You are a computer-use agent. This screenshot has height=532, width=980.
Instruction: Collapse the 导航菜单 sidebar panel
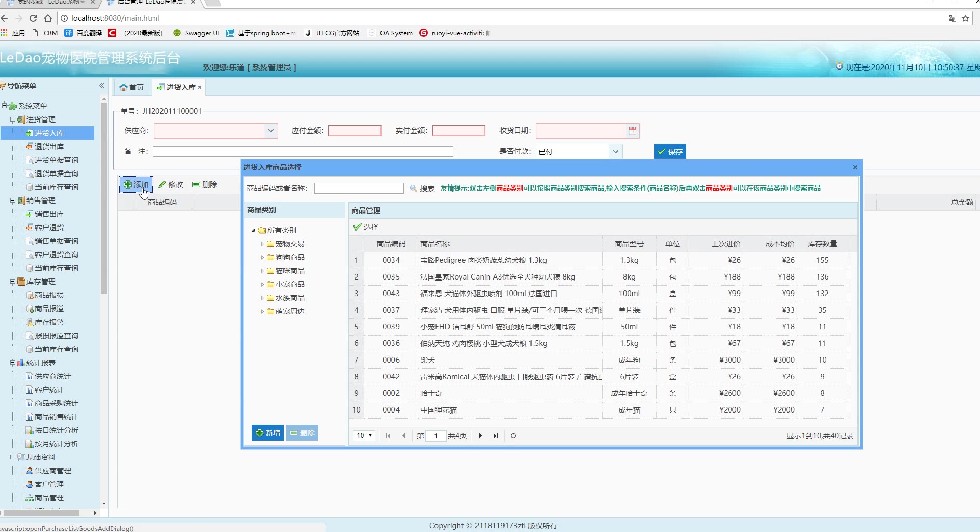pos(102,86)
